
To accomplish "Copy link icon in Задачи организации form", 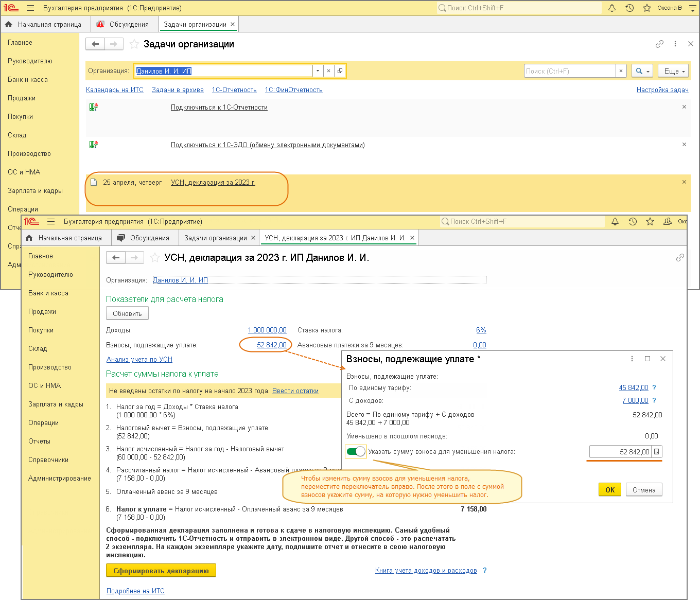I will 659,44.
